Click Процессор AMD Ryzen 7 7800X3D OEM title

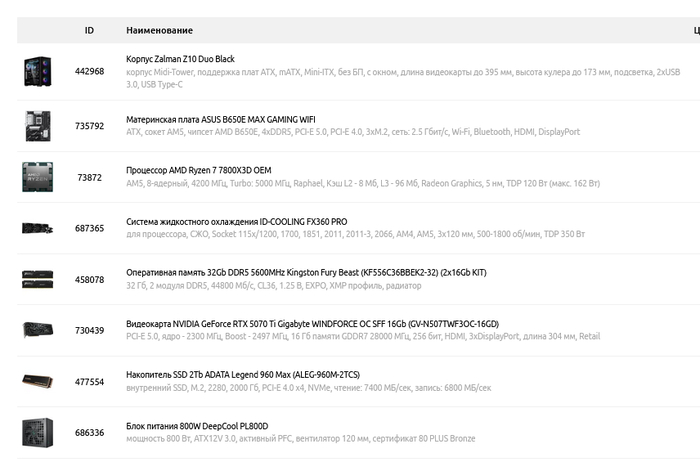tap(199, 171)
